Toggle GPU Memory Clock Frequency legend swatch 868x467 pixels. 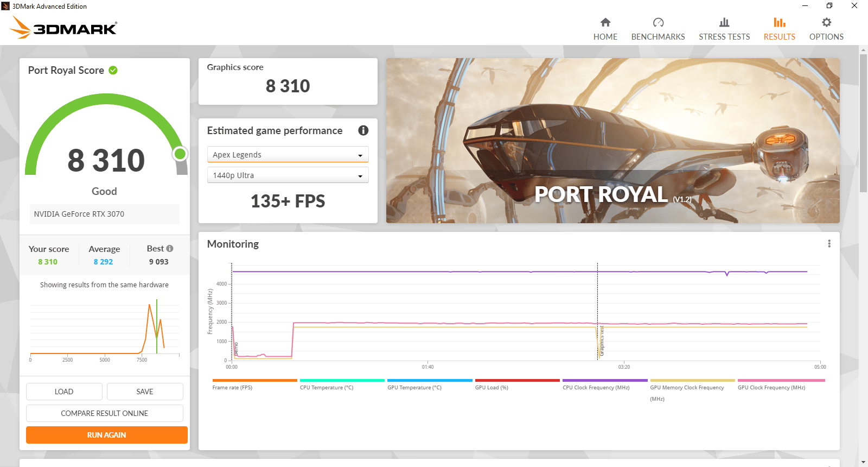point(693,381)
